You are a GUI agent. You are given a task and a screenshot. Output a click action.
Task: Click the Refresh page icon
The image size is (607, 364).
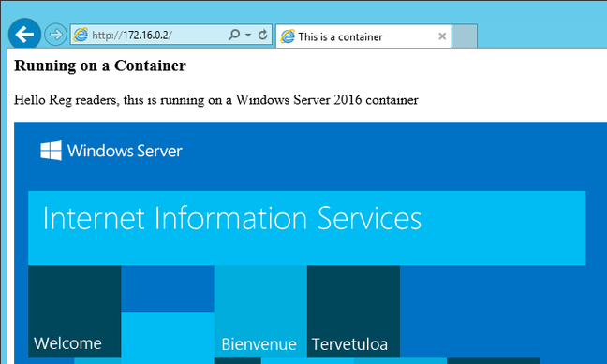click(263, 35)
